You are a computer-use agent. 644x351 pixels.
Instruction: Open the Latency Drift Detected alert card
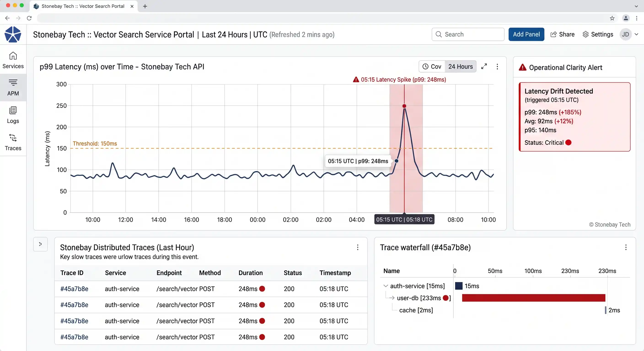click(574, 117)
